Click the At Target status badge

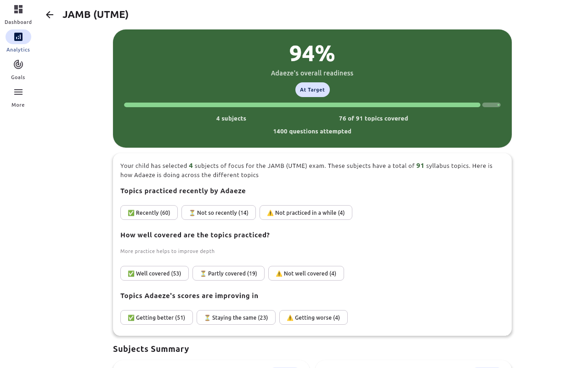(x=312, y=90)
